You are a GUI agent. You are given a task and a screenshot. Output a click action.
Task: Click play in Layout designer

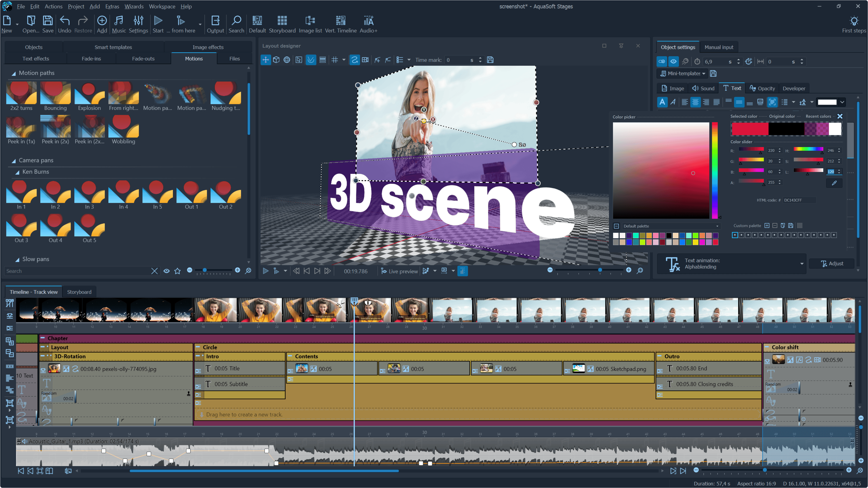click(x=266, y=271)
